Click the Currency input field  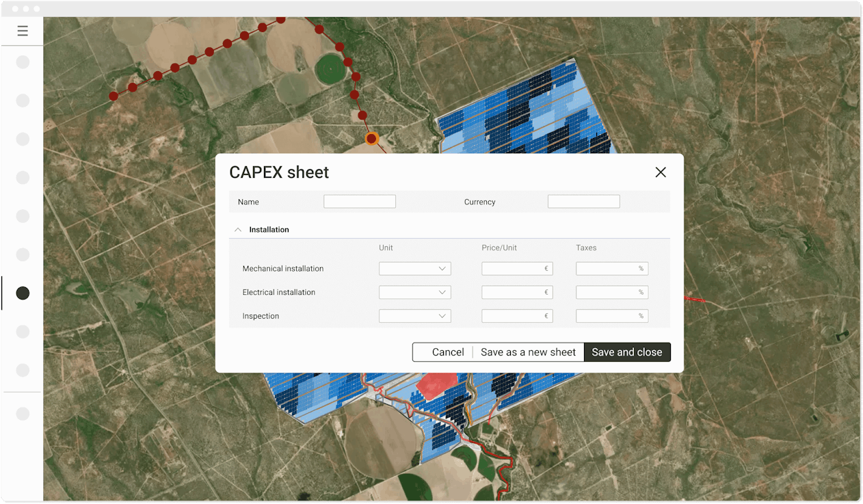click(x=583, y=201)
